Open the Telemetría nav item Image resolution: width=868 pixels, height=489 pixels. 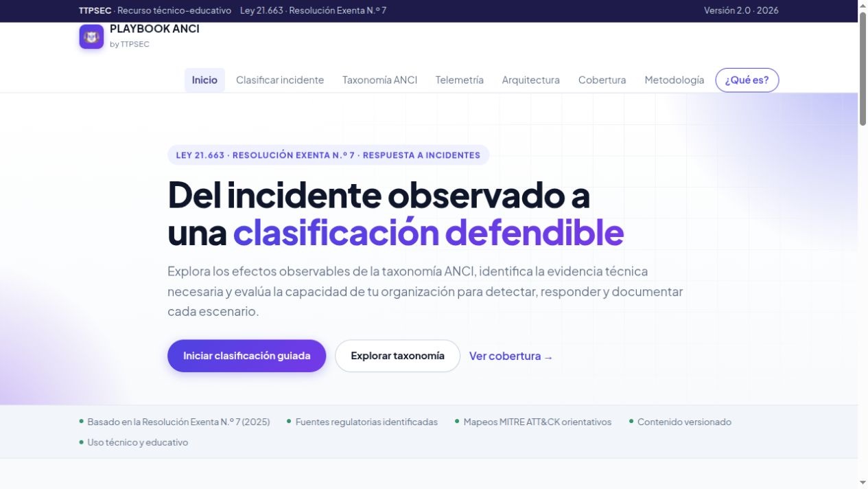[x=459, y=80]
